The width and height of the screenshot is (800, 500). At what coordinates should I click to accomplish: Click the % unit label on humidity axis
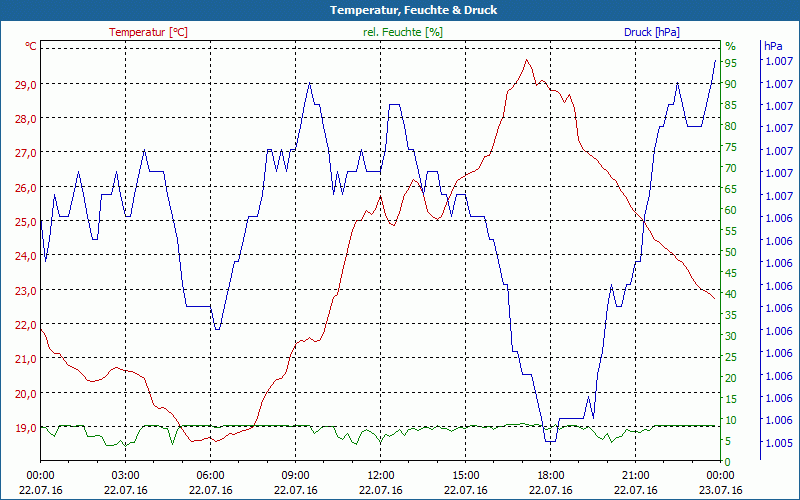point(731,46)
